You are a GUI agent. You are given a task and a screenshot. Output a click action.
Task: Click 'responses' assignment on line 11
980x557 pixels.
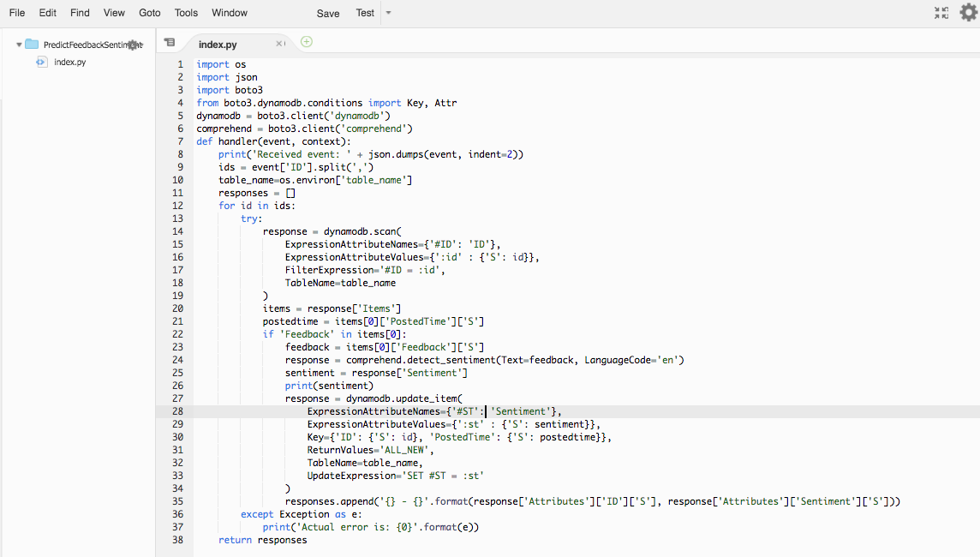click(x=243, y=193)
